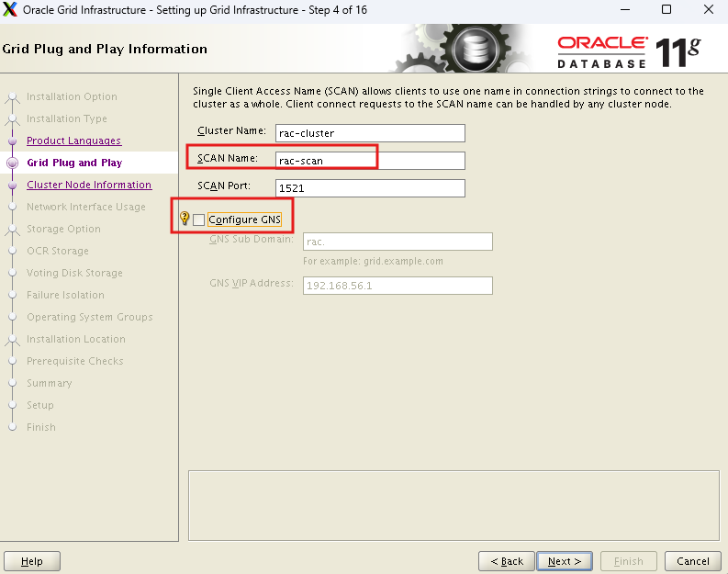Close the Oracle Grid Infrastructure window
The image size is (728, 574).
pyautogui.click(x=709, y=9)
